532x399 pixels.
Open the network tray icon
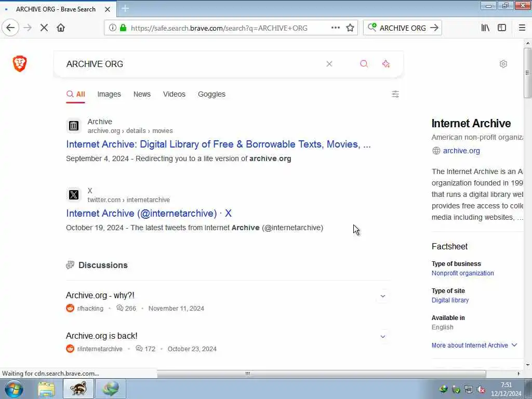[469, 390]
